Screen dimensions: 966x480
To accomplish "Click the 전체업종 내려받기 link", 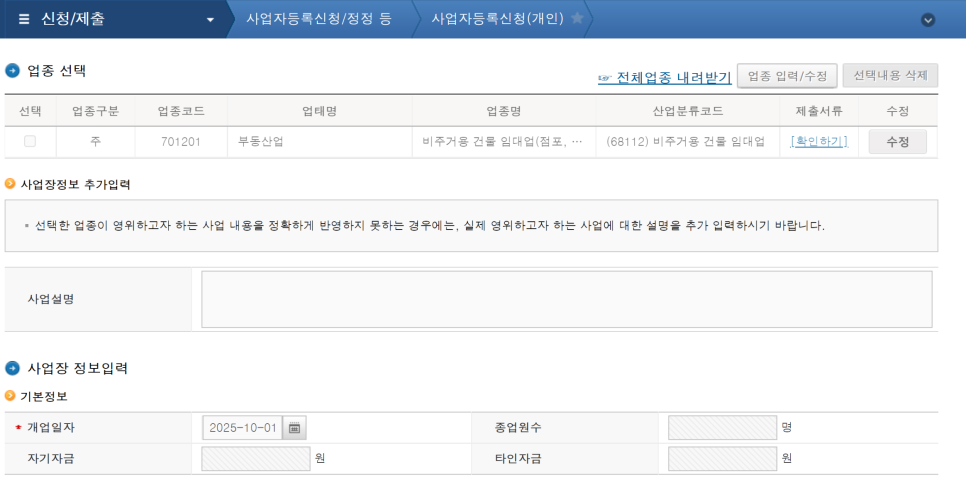I will (665, 78).
